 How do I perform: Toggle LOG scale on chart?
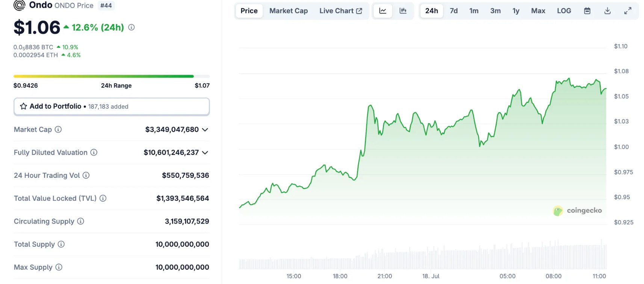tap(564, 11)
